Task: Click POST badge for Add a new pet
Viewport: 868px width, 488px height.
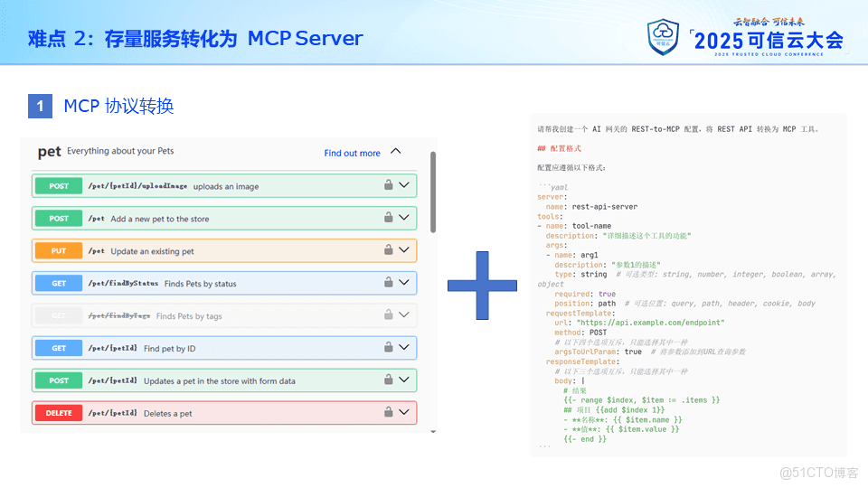Action: (x=59, y=219)
